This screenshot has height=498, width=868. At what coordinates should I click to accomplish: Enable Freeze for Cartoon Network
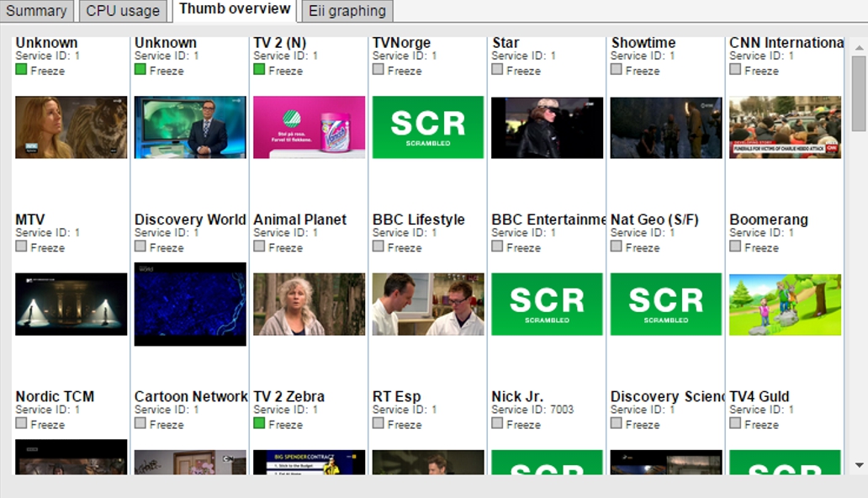pos(140,423)
